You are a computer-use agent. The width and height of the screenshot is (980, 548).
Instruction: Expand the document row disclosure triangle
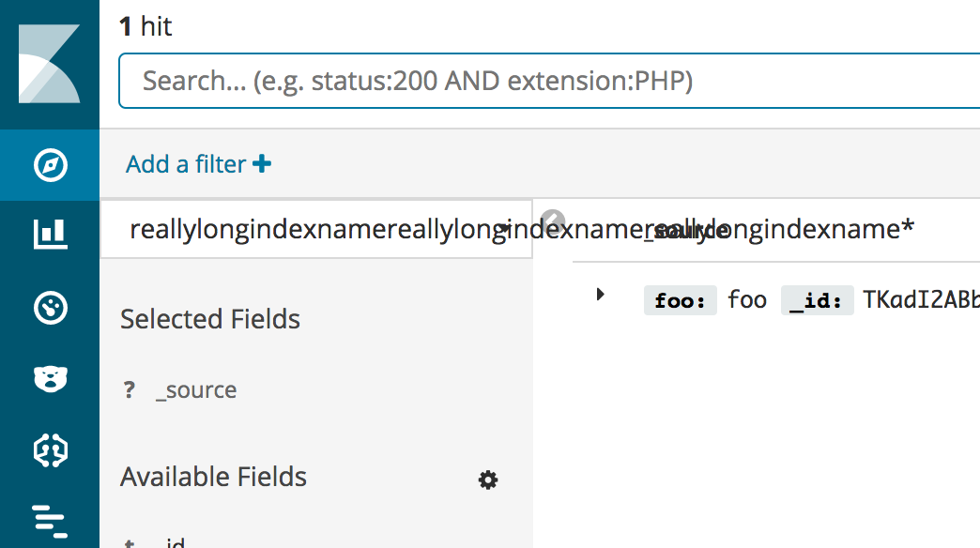pos(601,294)
